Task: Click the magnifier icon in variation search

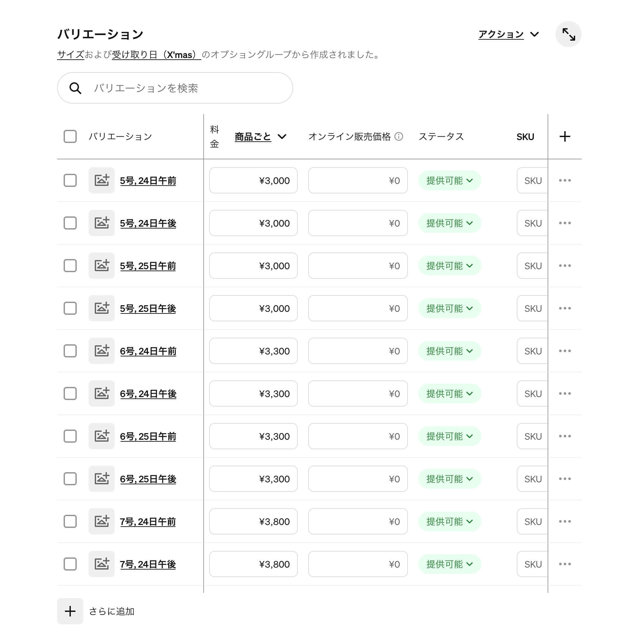Action: click(75, 88)
